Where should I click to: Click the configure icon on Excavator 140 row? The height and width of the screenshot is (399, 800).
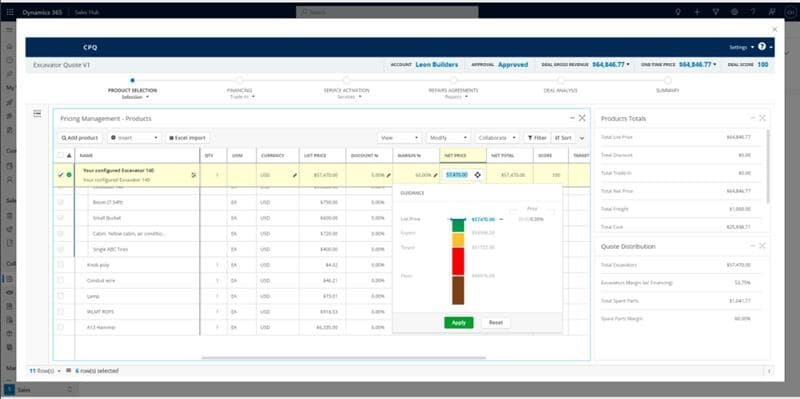pyautogui.click(x=194, y=175)
